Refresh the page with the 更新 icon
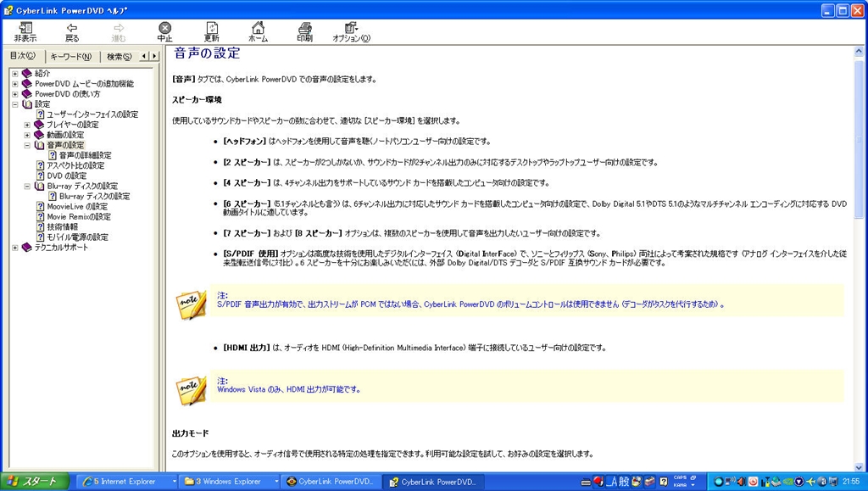Image resolution: width=868 pixels, height=491 pixels. (211, 32)
